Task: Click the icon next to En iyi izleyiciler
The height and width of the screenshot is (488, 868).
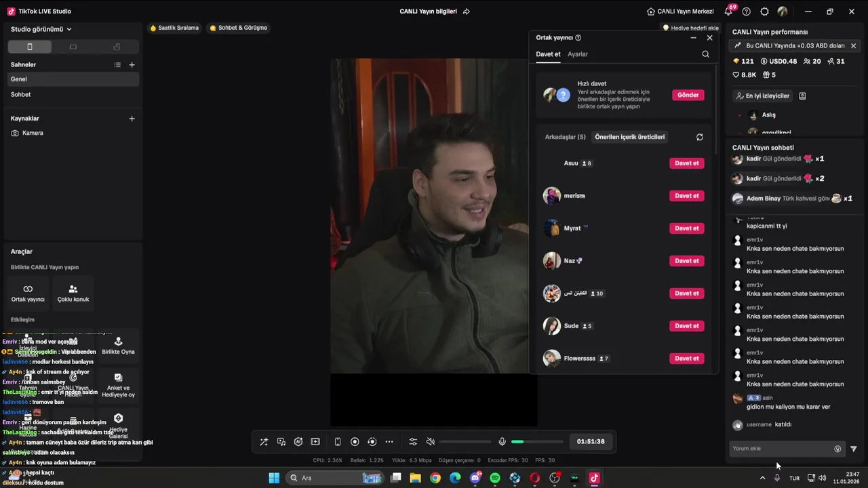Action: (x=802, y=96)
